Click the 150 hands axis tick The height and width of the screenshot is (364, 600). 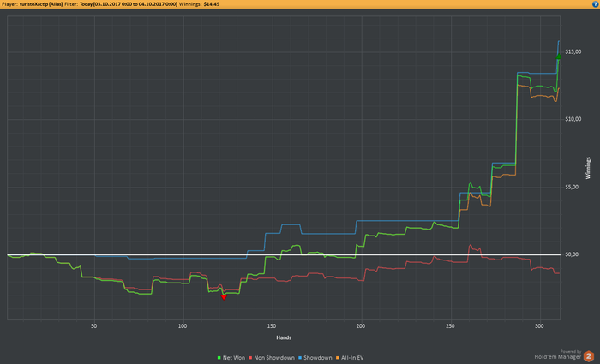pyautogui.click(x=272, y=326)
